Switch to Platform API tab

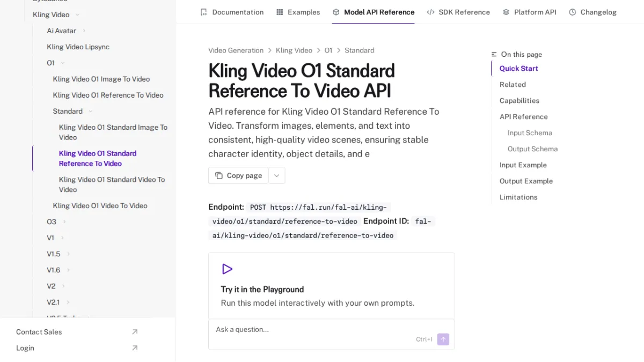[x=529, y=12]
